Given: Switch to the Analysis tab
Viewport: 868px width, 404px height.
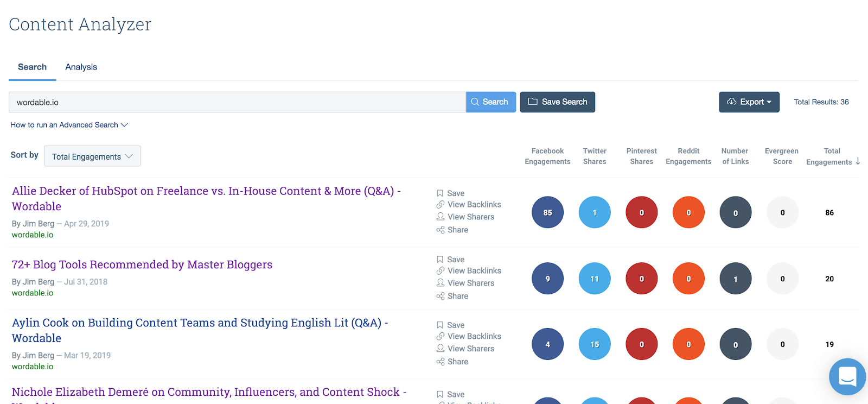Looking at the screenshot, I should [81, 67].
